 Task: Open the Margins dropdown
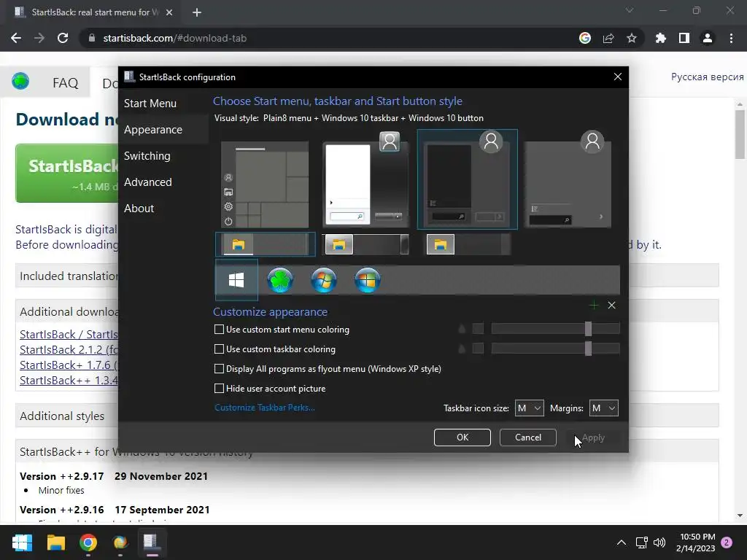(603, 408)
